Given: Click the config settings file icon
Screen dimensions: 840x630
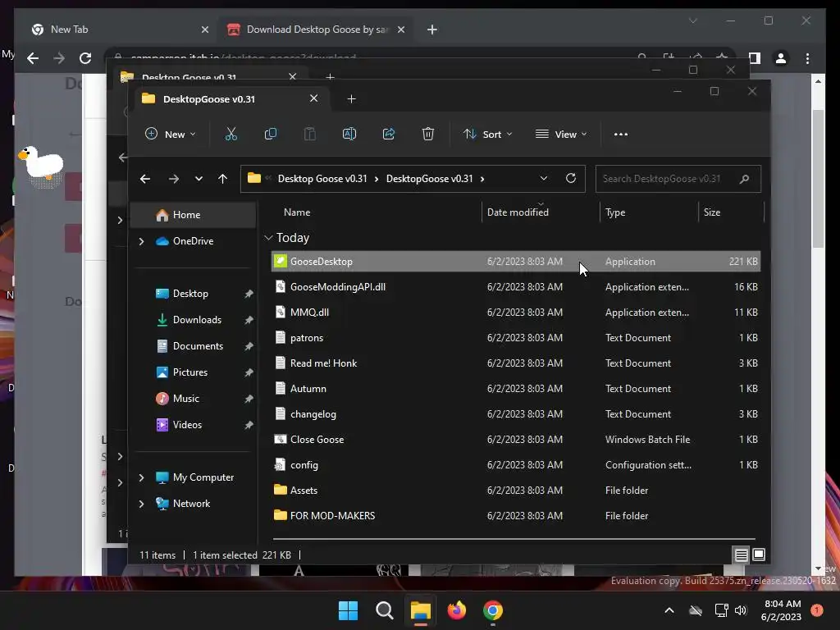Looking at the screenshot, I should coord(281,464).
